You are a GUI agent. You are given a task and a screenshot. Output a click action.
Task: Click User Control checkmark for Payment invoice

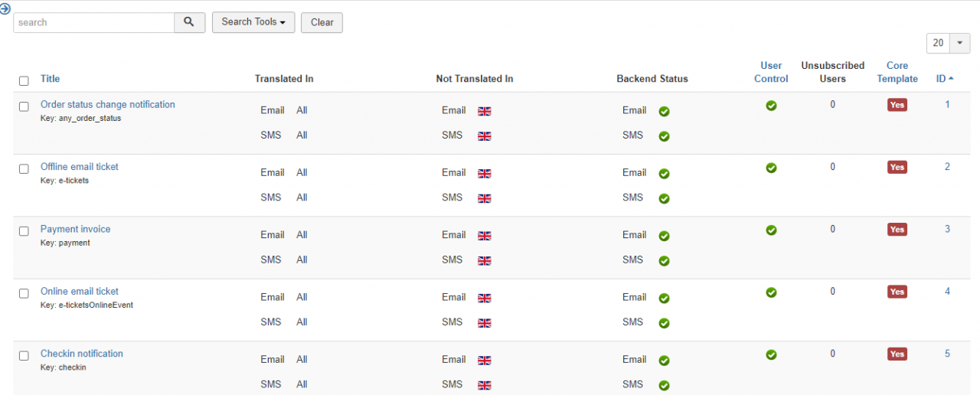tap(771, 230)
